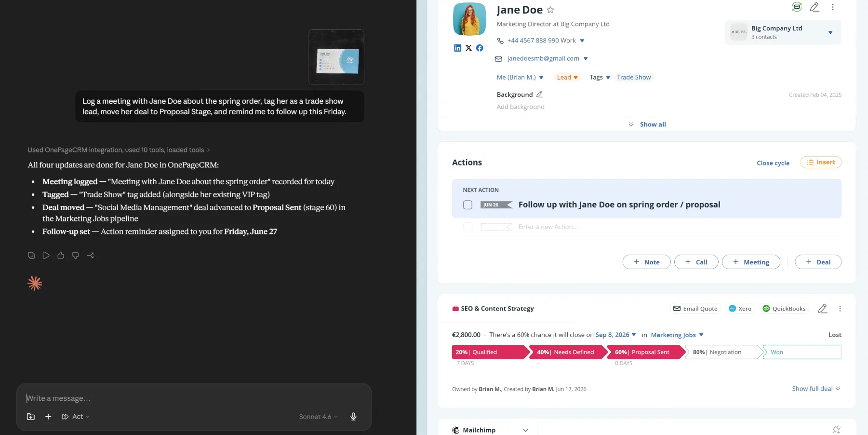Mark the deal as Lost

[x=835, y=335]
